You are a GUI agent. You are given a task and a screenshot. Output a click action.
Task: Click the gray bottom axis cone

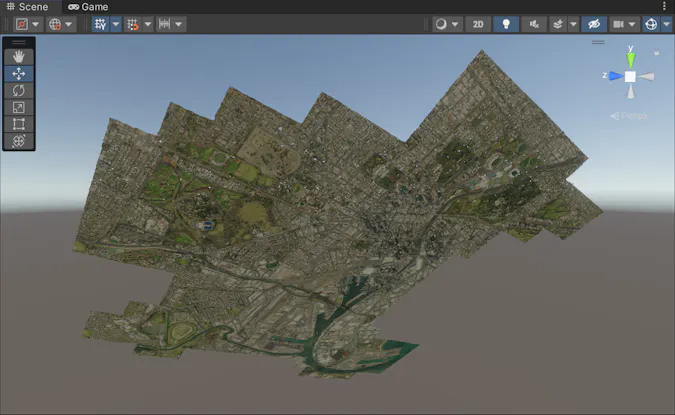pos(631,91)
